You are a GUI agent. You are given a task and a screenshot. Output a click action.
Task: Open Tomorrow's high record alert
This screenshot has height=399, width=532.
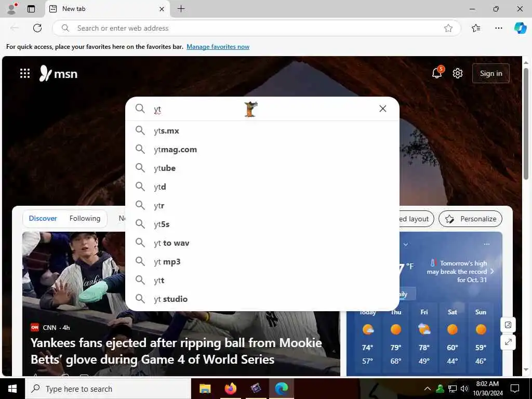(460, 271)
